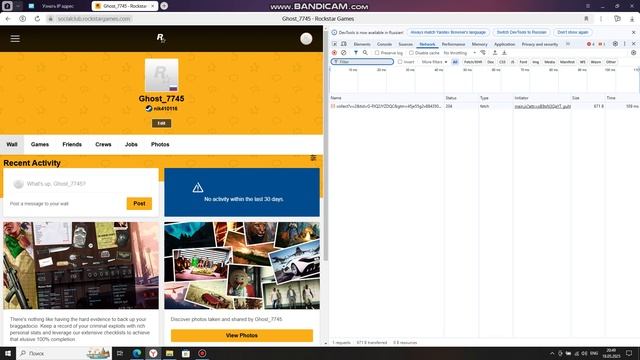Image resolution: width=640 pixels, height=360 pixels.
Task: Open the browser downloads icon
Action: pos(632,19)
